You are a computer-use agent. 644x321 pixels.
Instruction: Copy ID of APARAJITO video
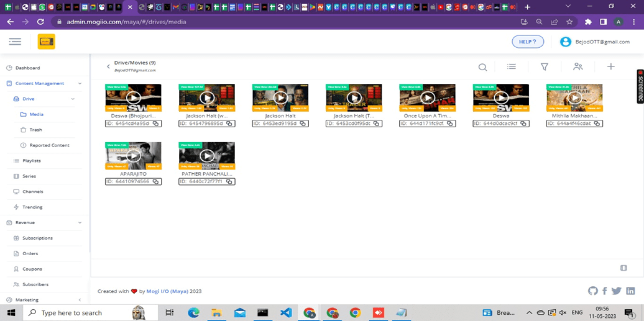coord(156,181)
